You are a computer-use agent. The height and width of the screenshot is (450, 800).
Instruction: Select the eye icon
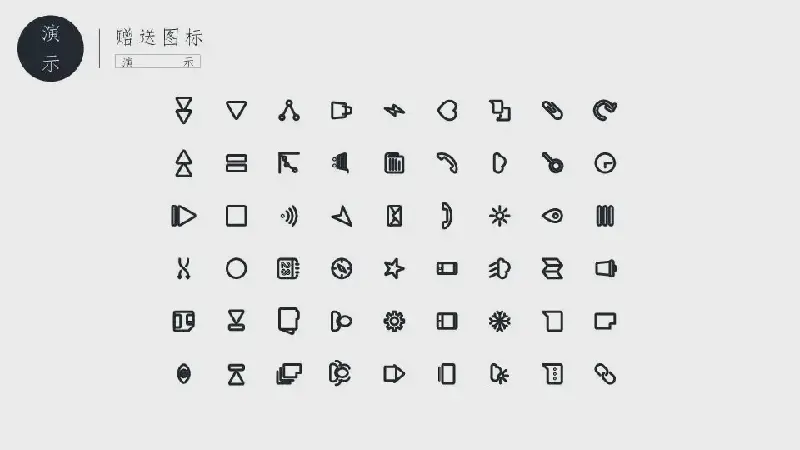coord(552,216)
